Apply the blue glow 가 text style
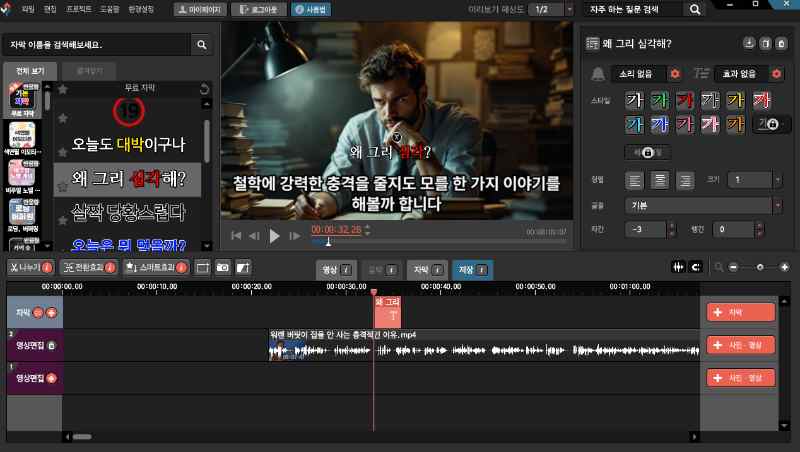Image resolution: width=800 pixels, height=452 pixels. 660,124
